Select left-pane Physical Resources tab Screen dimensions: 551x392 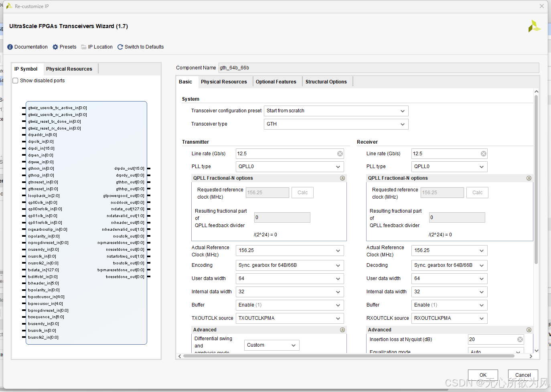point(69,69)
